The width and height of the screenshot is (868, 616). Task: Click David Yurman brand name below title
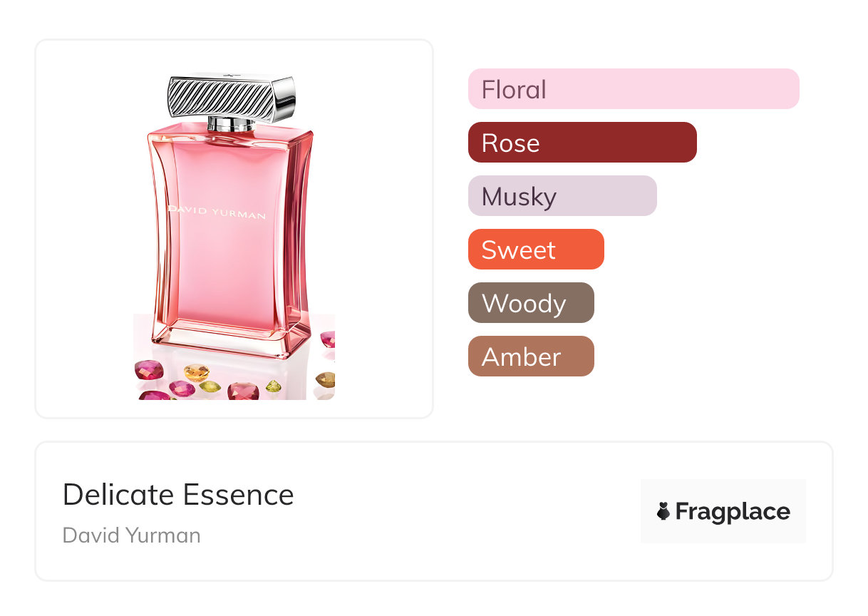(x=131, y=535)
